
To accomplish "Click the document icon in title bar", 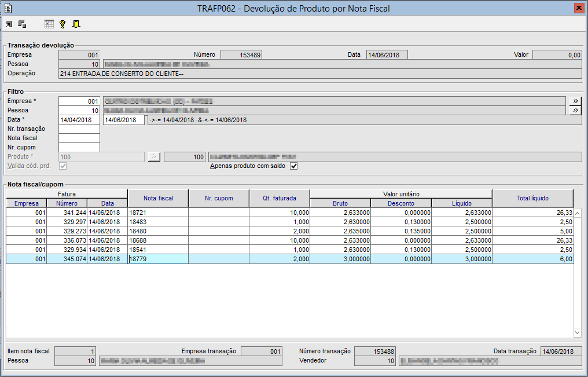I will click(x=8, y=8).
